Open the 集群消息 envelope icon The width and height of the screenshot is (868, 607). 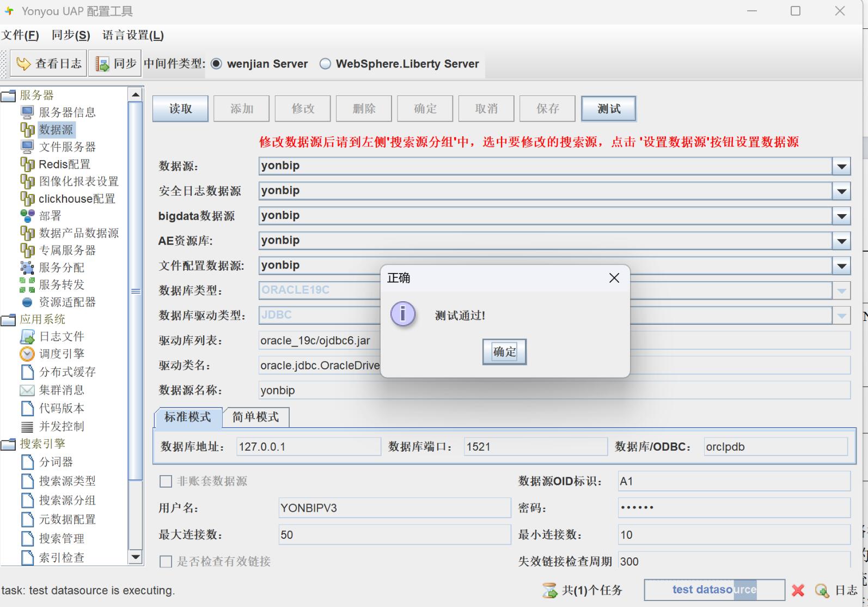coord(27,390)
